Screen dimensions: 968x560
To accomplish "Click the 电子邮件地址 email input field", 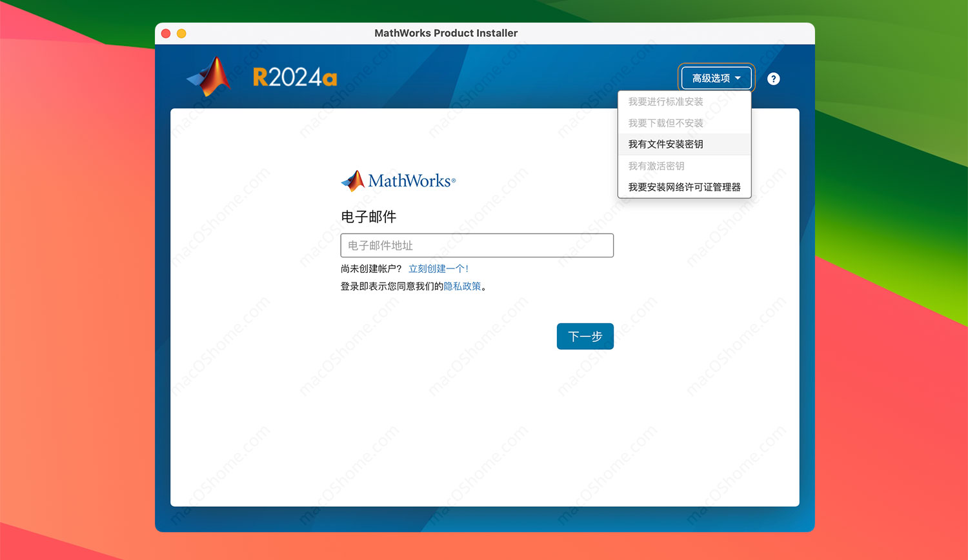I will click(477, 245).
